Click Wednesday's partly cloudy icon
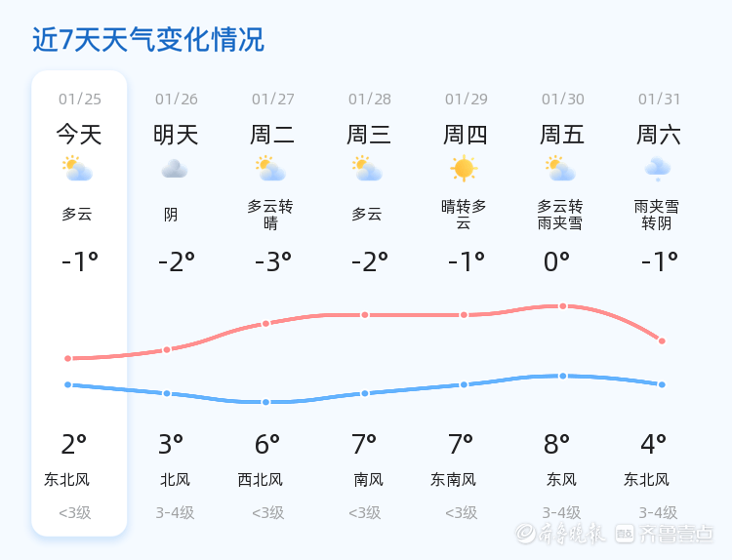Screen dimensions: 732x560 pyautogui.click(x=367, y=169)
